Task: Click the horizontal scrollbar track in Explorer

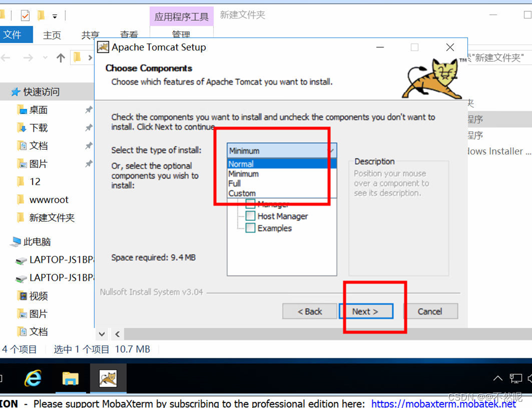Action: [x=328, y=334]
